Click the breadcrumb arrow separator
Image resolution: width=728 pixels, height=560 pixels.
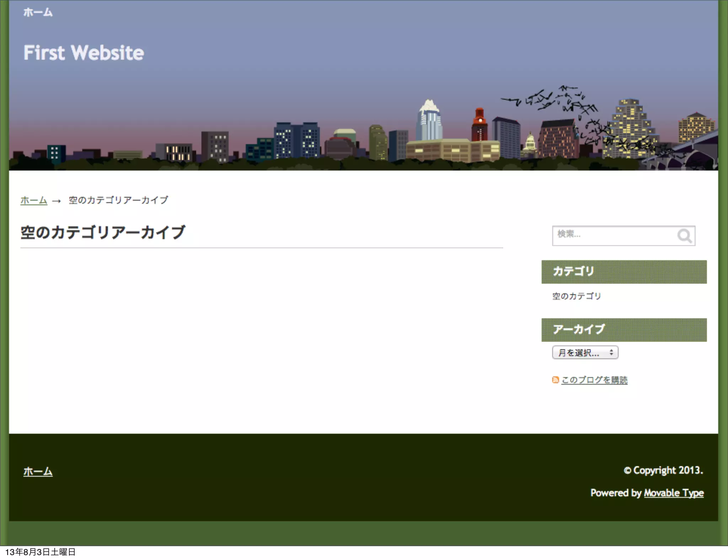click(x=57, y=201)
